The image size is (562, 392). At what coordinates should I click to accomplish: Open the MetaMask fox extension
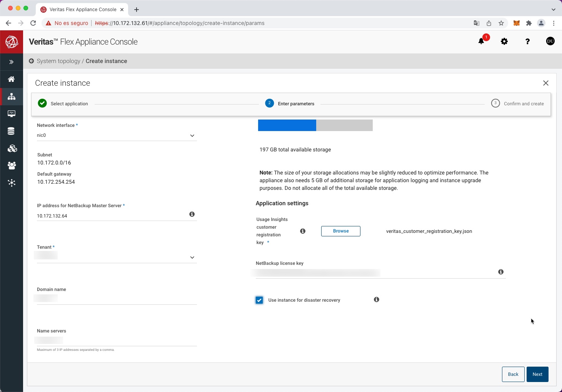[517, 23]
